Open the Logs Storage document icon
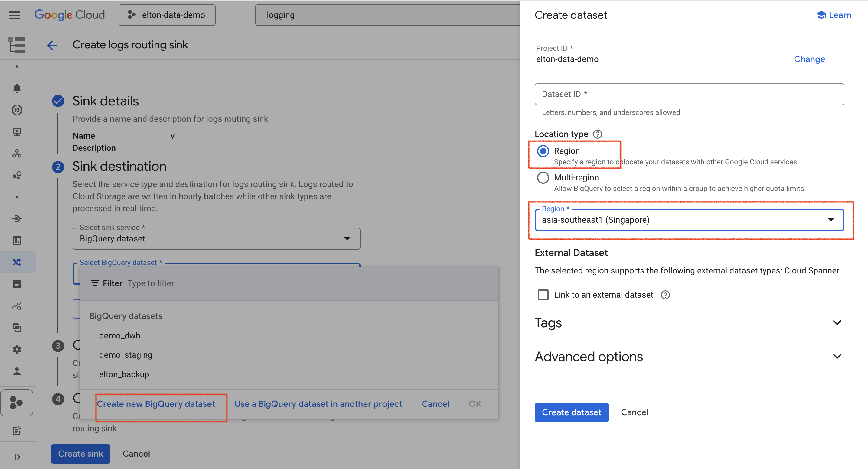This screenshot has height=469, width=868. (x=17, y=284)
